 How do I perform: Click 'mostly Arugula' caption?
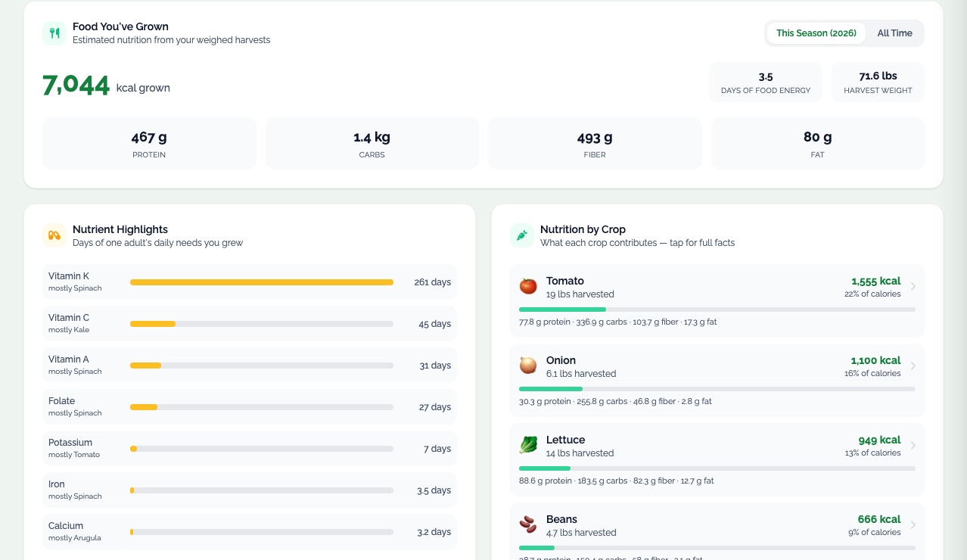75,538
